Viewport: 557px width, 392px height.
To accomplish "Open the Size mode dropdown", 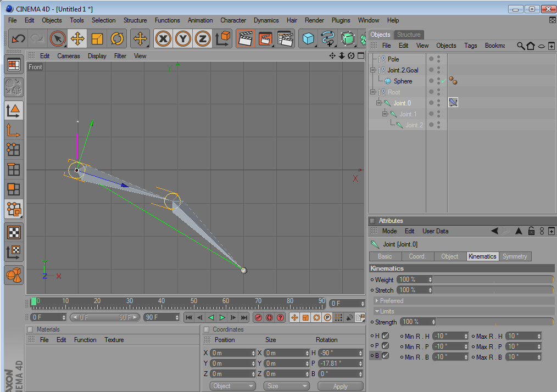I will [x=286, y=386].
